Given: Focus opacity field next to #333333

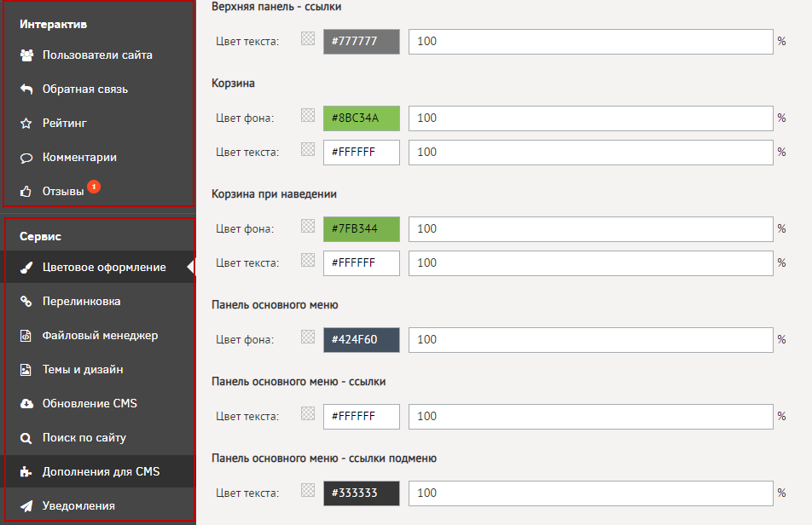Looking at the screenshot, I should pyautogui.click(x=591, y=493).
